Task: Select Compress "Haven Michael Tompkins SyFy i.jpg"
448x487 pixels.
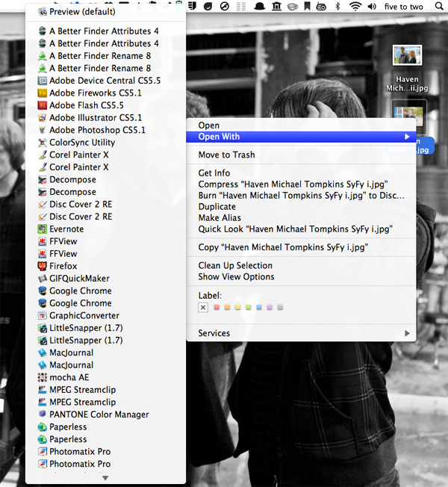Action: [301, 184]
